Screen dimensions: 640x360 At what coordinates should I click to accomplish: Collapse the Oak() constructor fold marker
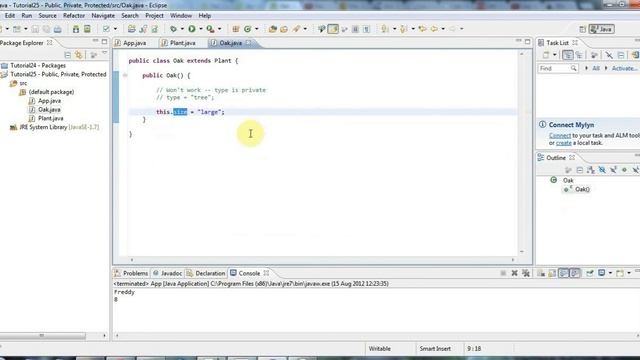point(125,75)
